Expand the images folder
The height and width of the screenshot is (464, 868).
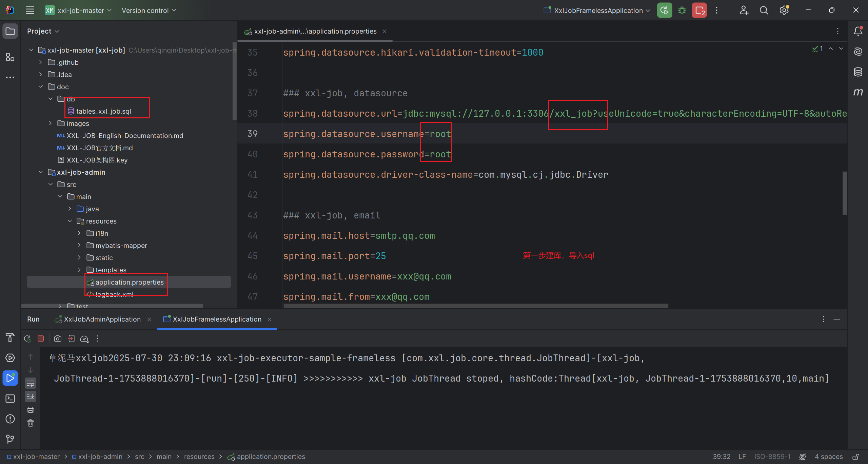pyautogui.click(x=50, y=123)
